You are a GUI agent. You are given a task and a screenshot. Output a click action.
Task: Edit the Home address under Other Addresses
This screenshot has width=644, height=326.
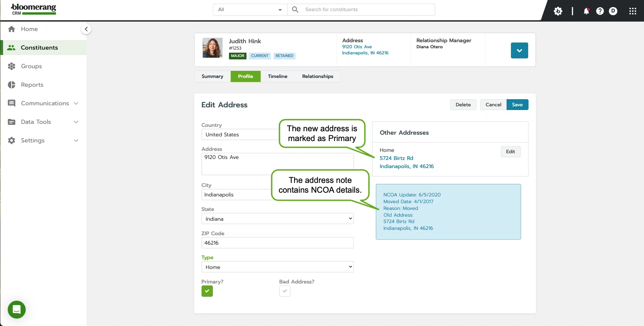point(510,152)
